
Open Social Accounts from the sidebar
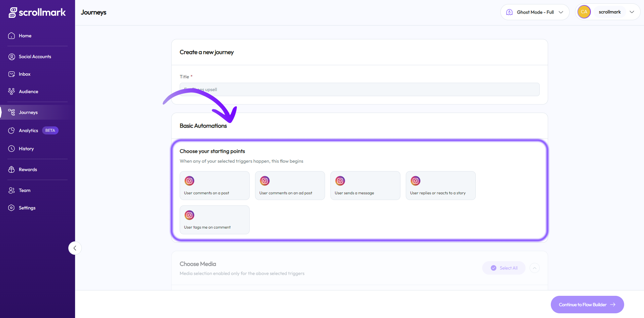point(35,56)
